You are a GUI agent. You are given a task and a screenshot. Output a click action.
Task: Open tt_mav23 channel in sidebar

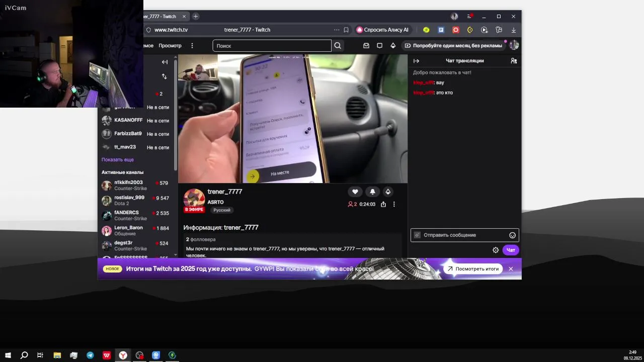point(136,147)
